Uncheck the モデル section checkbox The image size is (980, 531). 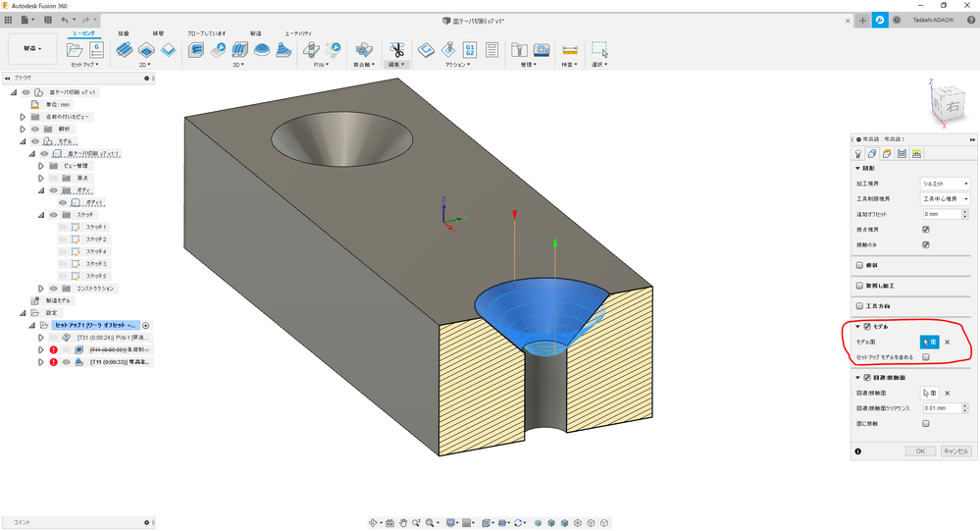tap(867, 327)
